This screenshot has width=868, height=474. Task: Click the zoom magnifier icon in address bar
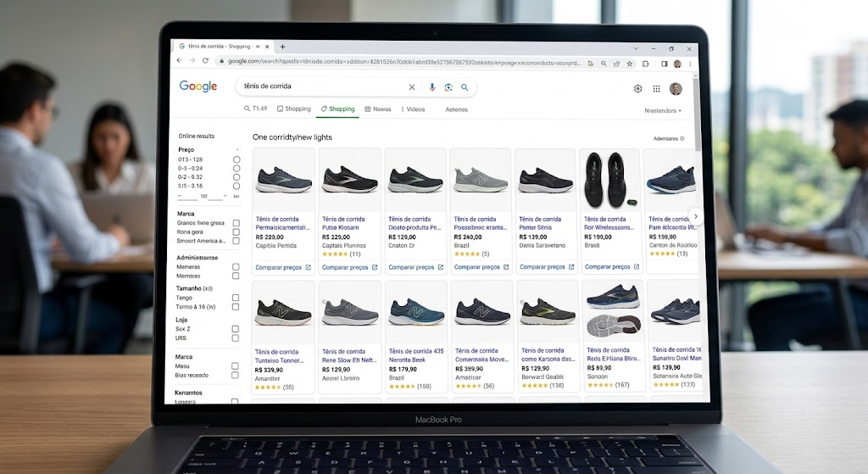pos(604,64)
